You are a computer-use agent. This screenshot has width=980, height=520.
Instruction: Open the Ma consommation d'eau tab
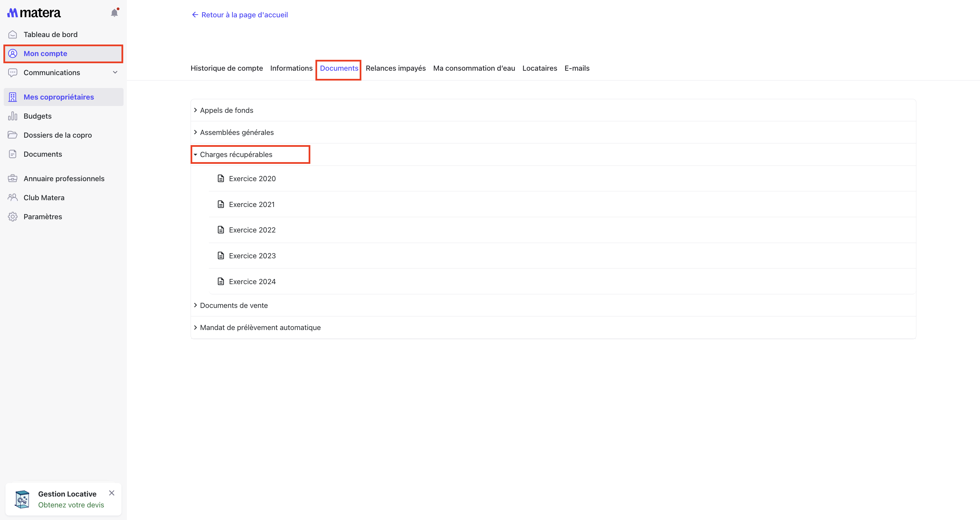(474, 68)
